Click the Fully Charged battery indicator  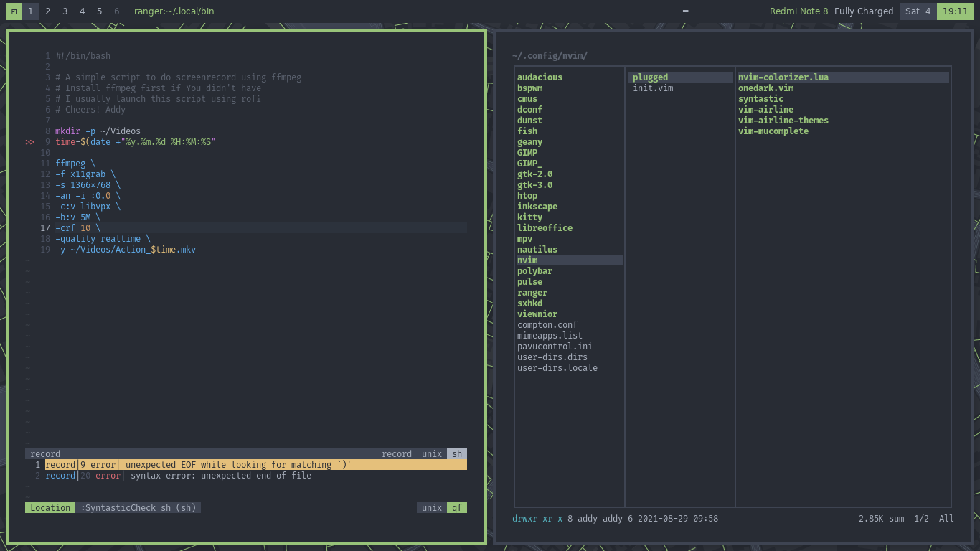[x=864, y=11]
